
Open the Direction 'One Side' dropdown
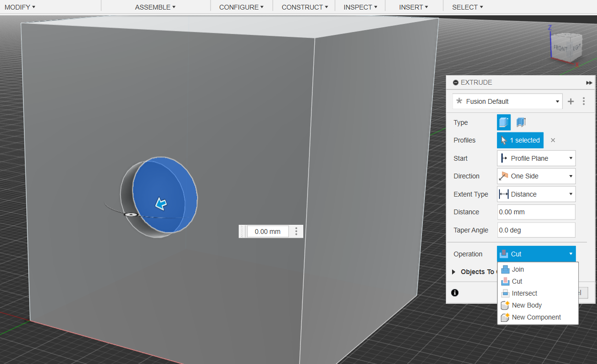coord(536,176)
